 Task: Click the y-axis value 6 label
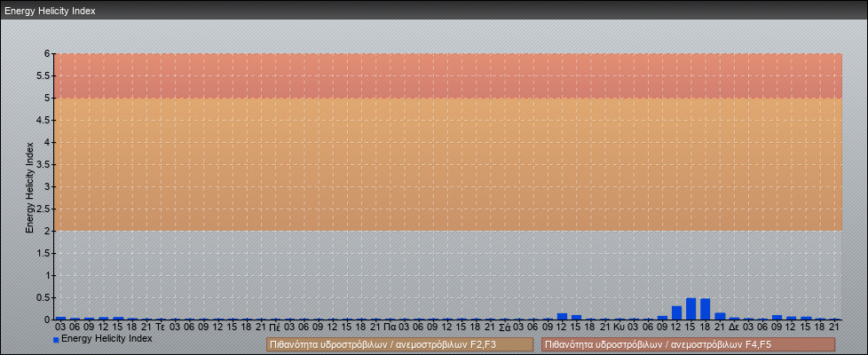(x=45, y=53)
